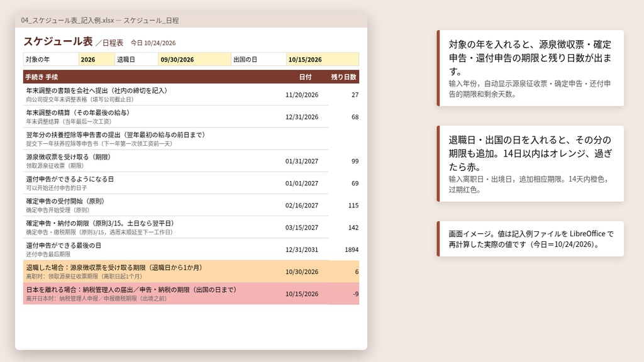Select the 出国の日 label cell
The height and width of the screenshot is (362, 644).
(258, 60)
